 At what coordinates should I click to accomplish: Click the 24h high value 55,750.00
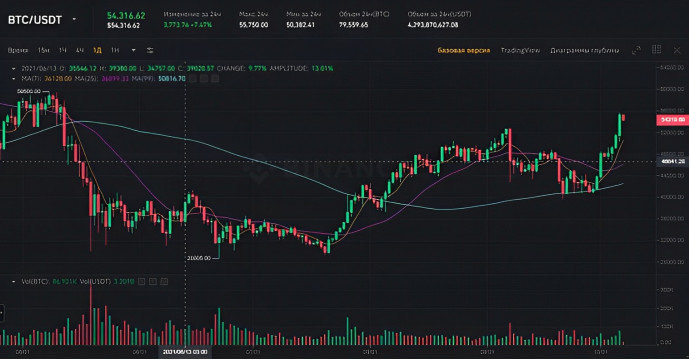254,25
